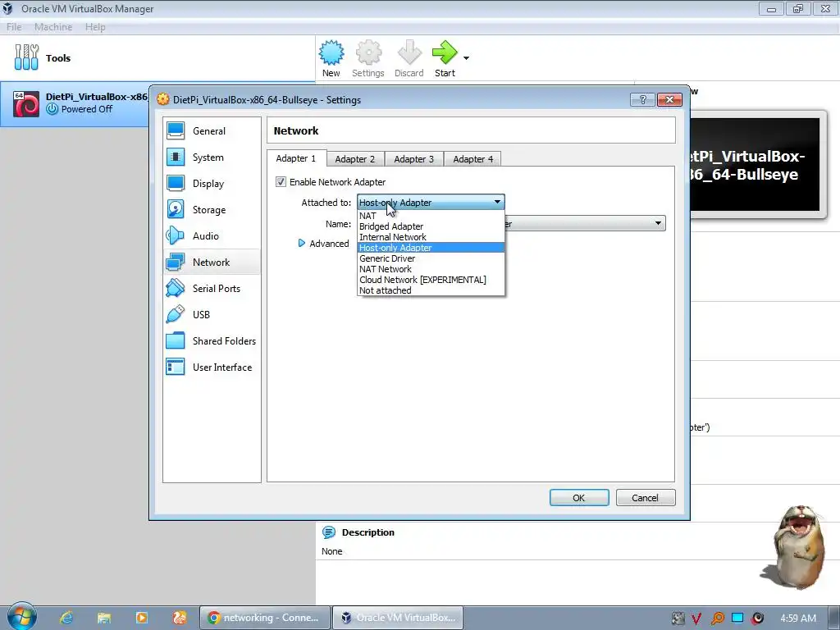The height and width of the screenshot is (630, 840).
Task: Select the Network settings category
Action: click(212, 262)
